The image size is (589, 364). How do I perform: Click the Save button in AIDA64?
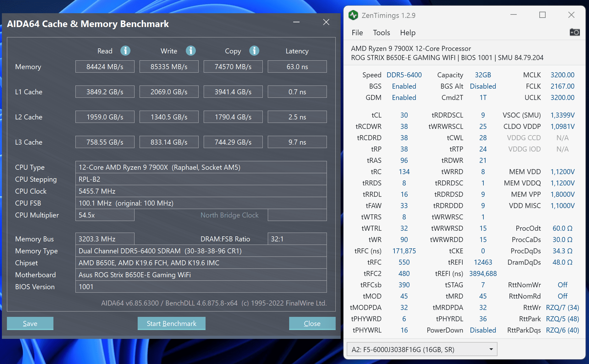click(30, 323)
